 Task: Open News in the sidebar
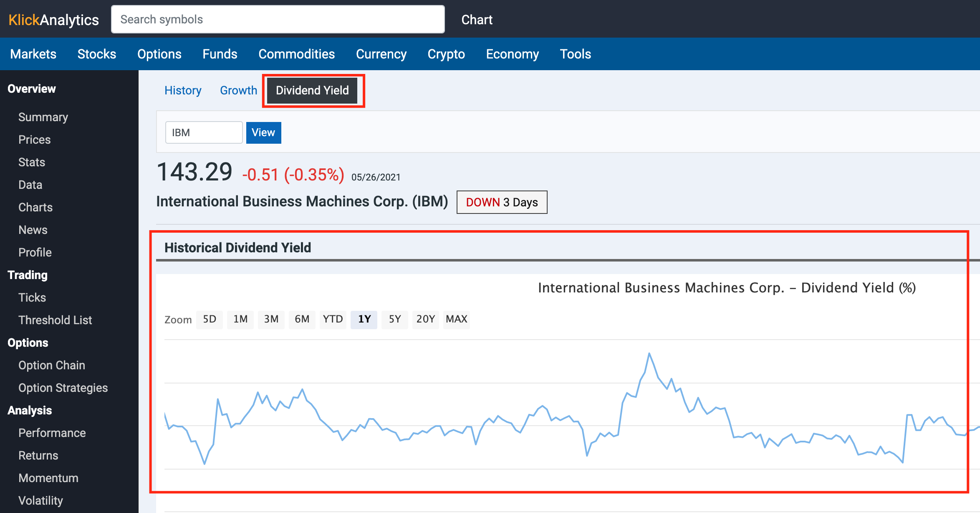(33, 230)
